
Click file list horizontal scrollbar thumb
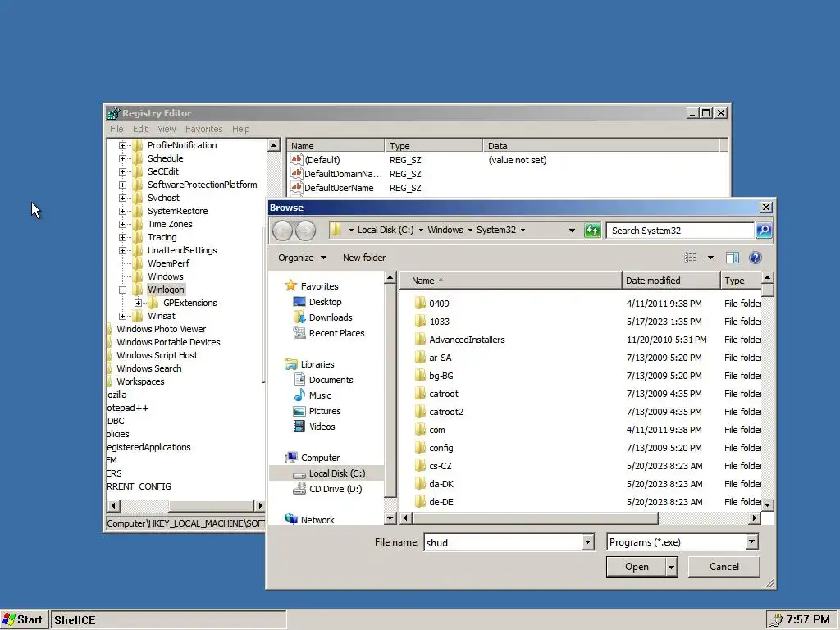pyautogui.click(x=535, y=518)
